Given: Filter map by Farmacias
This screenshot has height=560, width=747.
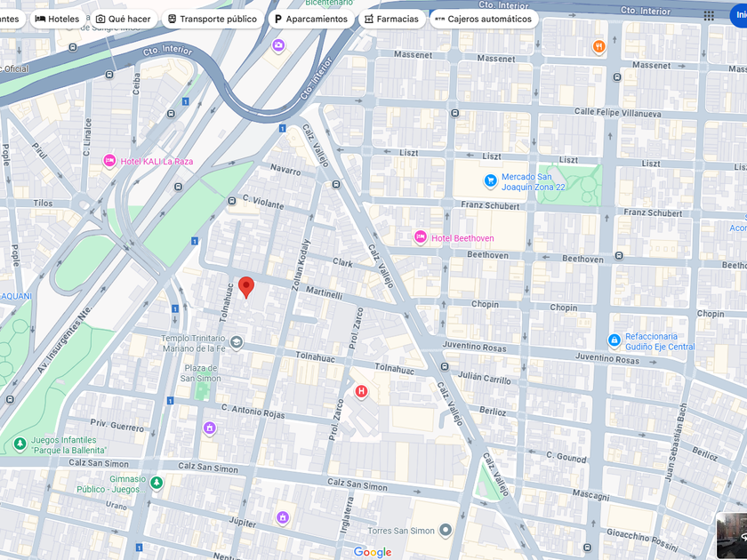Looking at the screenshot, I should [391, 19].
